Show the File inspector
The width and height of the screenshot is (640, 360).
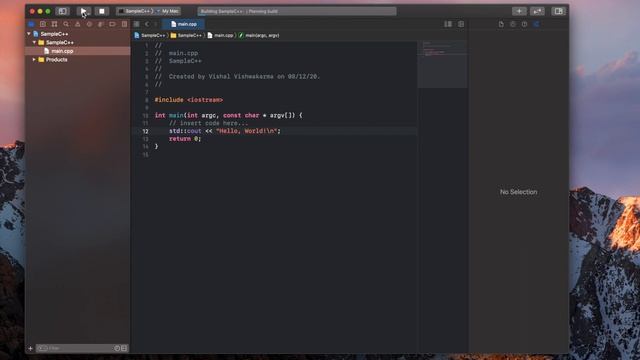(x=501, y=24)
